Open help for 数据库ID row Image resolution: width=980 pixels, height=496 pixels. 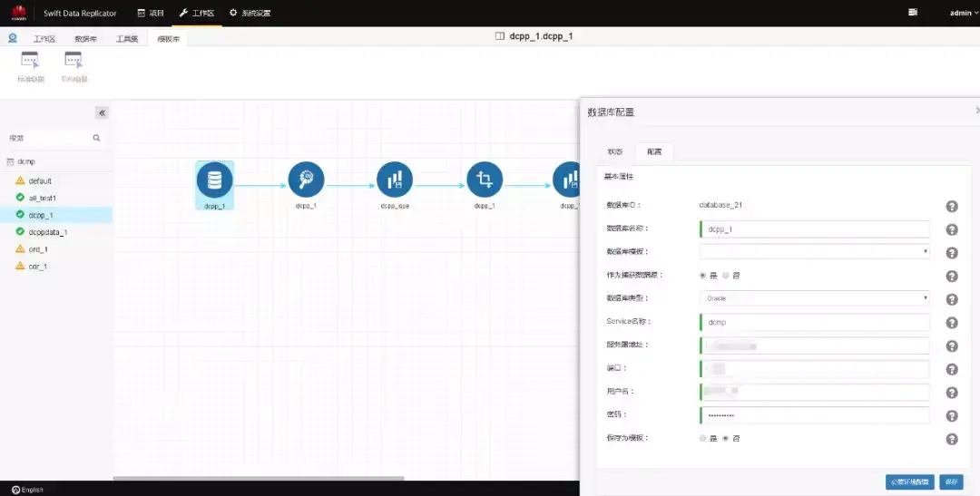coord(952,206)
